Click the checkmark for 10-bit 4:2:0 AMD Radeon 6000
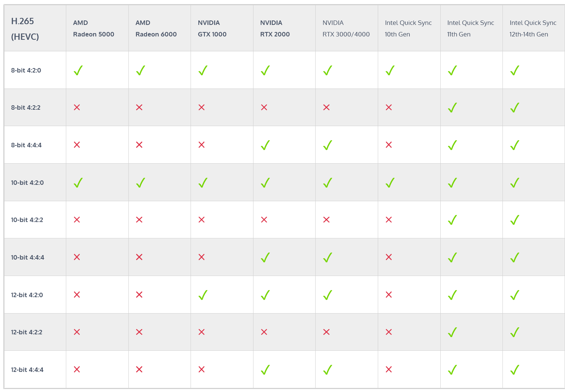This screenshot has height=392, width=565. coord(141,183)
